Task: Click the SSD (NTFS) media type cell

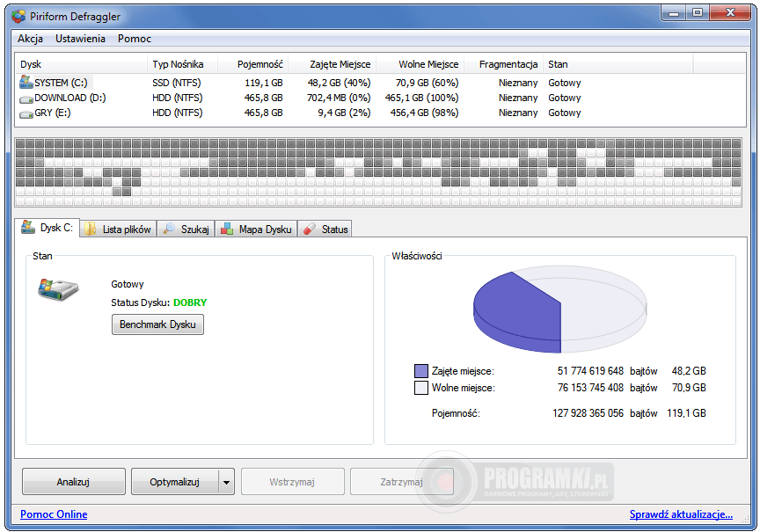Action: [x=177, y=83]
